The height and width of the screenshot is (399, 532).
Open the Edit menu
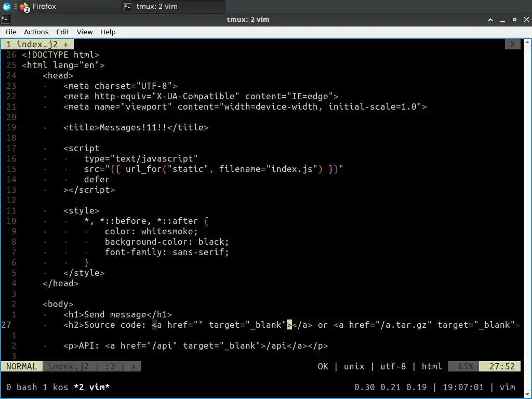point(62,32)
